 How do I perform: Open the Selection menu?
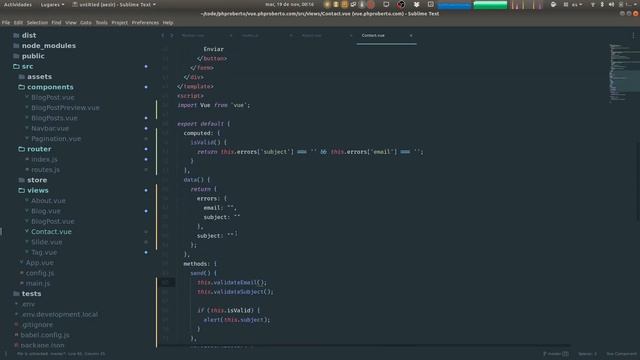point(37,23)
